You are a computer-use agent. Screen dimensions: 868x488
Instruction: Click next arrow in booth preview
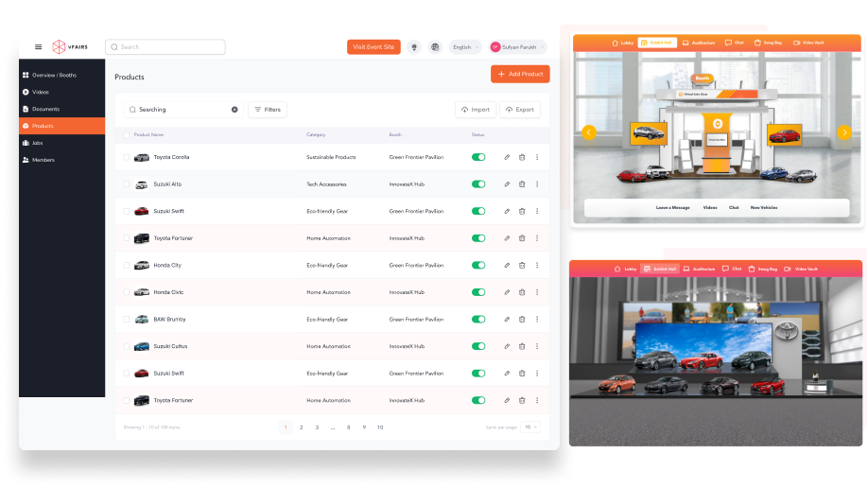point(843,132)
